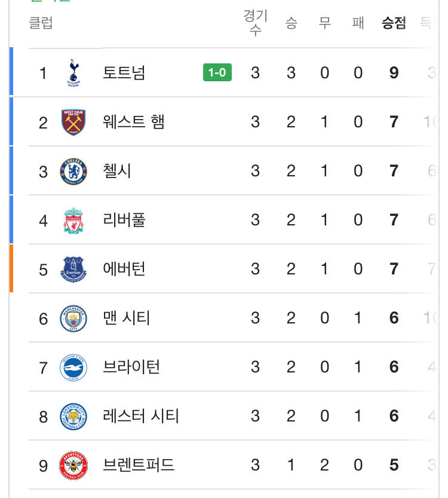Click the West Ham United crest
Viewport: 448px width, 498px height.
[73, 122]
